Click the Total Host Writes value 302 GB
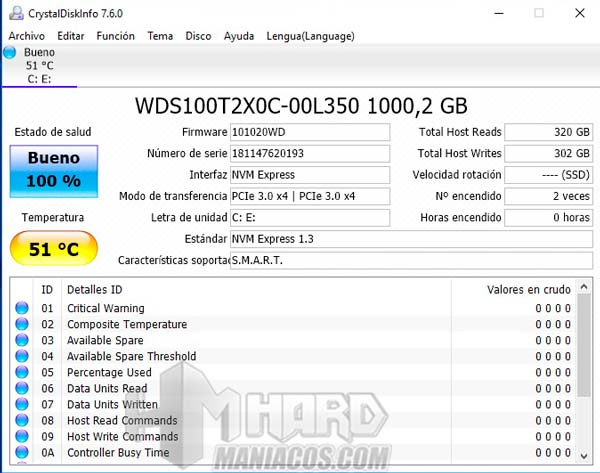 [x=549, y=153]
